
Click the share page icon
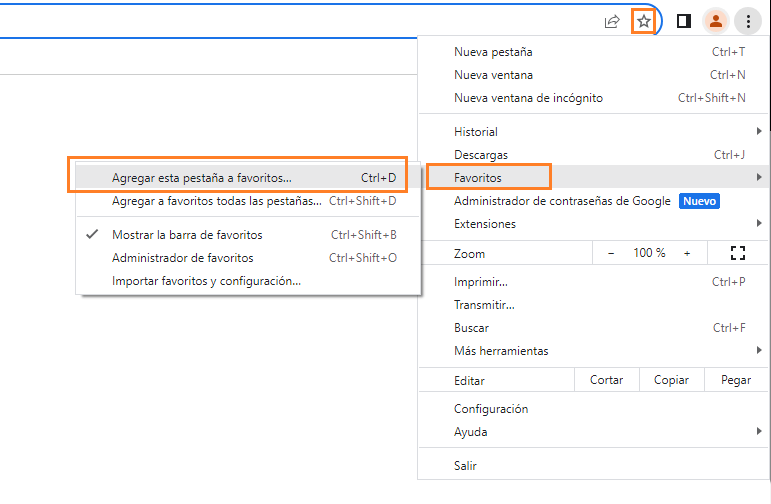[612, 21]
